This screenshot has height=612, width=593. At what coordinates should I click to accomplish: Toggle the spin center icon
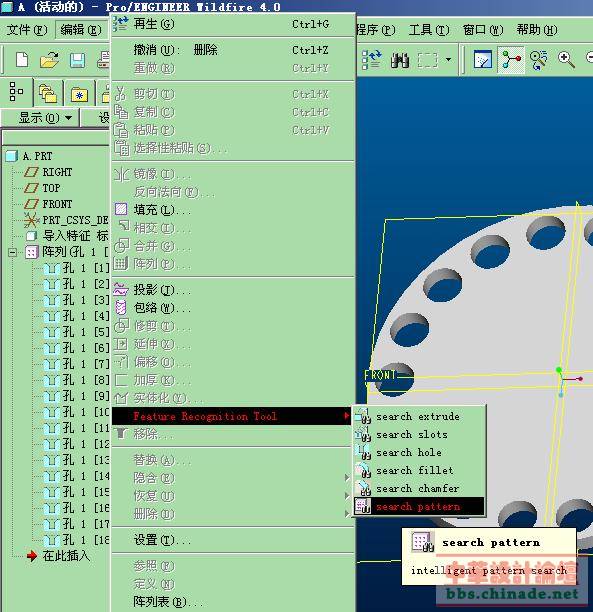coord(511,60)
